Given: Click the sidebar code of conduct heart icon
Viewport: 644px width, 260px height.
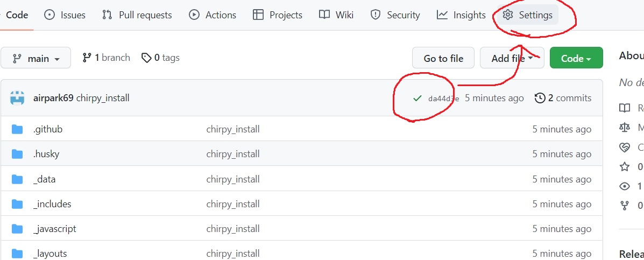Looking at the screenshot, I should click(x=625, y=147).
